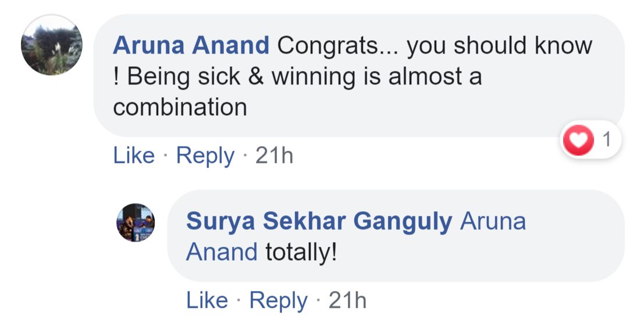Click 'you should know' text in comment
The width and height of the screenshot is (644, 316).
[x=499, y=45]
